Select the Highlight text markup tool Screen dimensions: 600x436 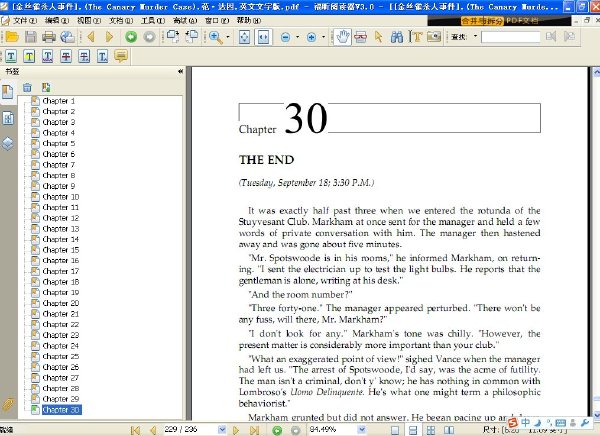click(x=29, y=57)
